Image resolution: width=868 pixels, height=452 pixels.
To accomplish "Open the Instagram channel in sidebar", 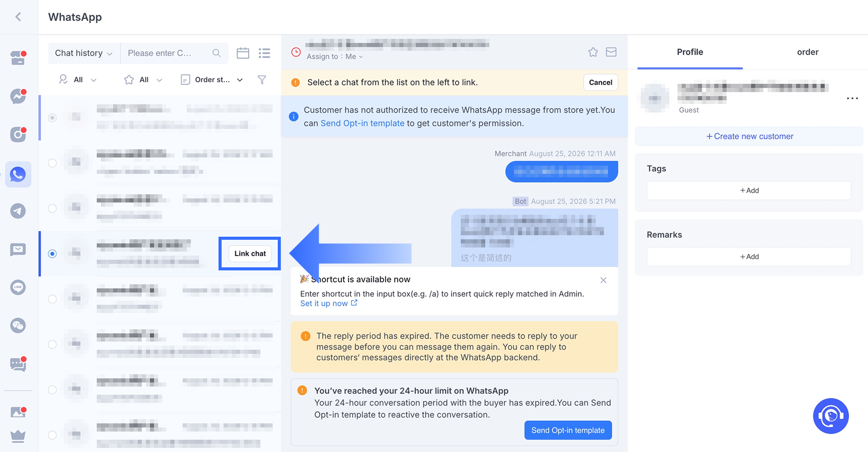I will point(18,134).
